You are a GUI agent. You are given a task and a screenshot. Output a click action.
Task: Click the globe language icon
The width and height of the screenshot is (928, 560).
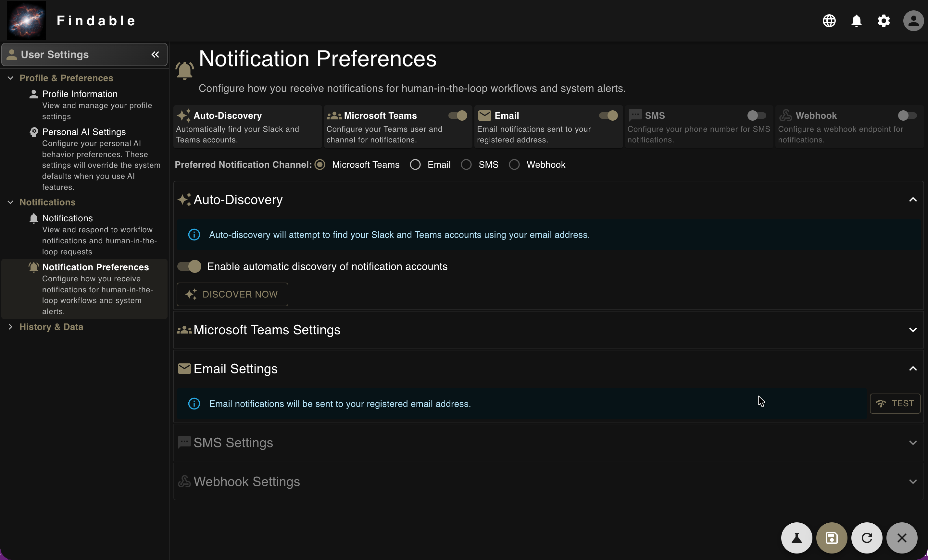click(x=829, y=21)
